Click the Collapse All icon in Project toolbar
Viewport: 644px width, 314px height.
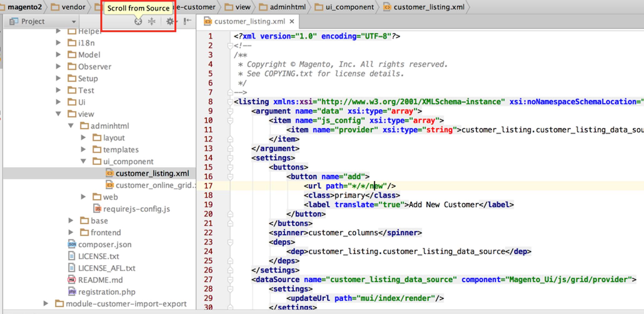click(152, 21)
